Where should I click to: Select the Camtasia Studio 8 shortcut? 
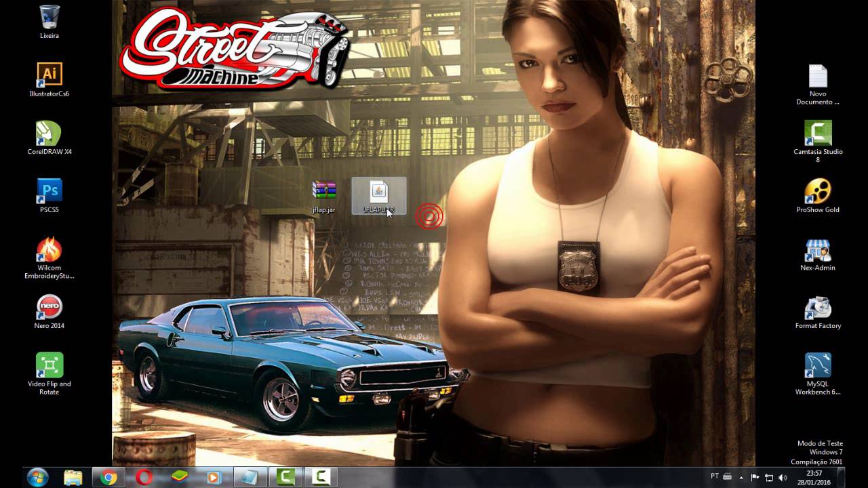(818, 142)
